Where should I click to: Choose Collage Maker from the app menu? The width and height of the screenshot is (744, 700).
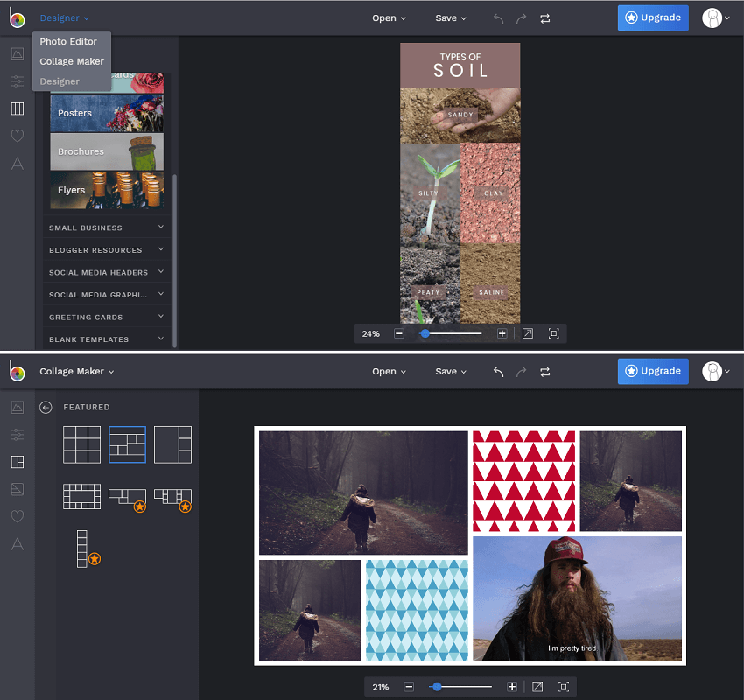coord(71,61)
